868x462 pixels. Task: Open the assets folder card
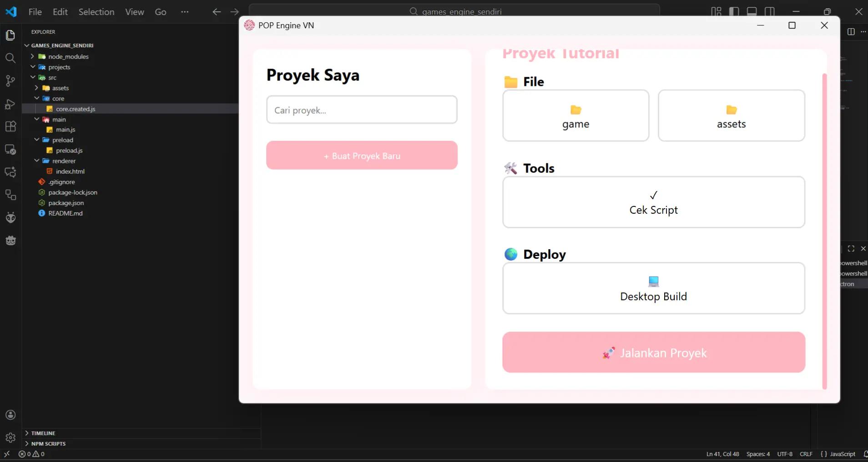tap(731, 115)
